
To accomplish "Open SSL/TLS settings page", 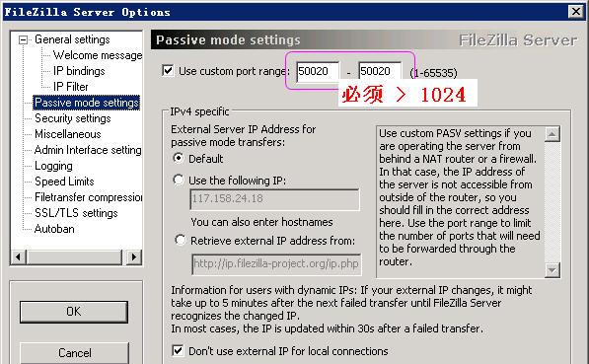I will coord(76,213).
